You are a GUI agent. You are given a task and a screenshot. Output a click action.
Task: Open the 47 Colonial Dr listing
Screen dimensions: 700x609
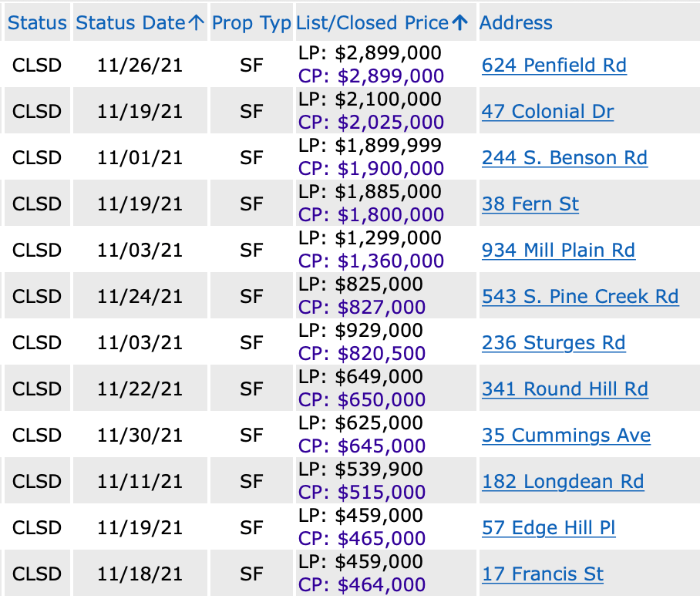coord(547,112)
